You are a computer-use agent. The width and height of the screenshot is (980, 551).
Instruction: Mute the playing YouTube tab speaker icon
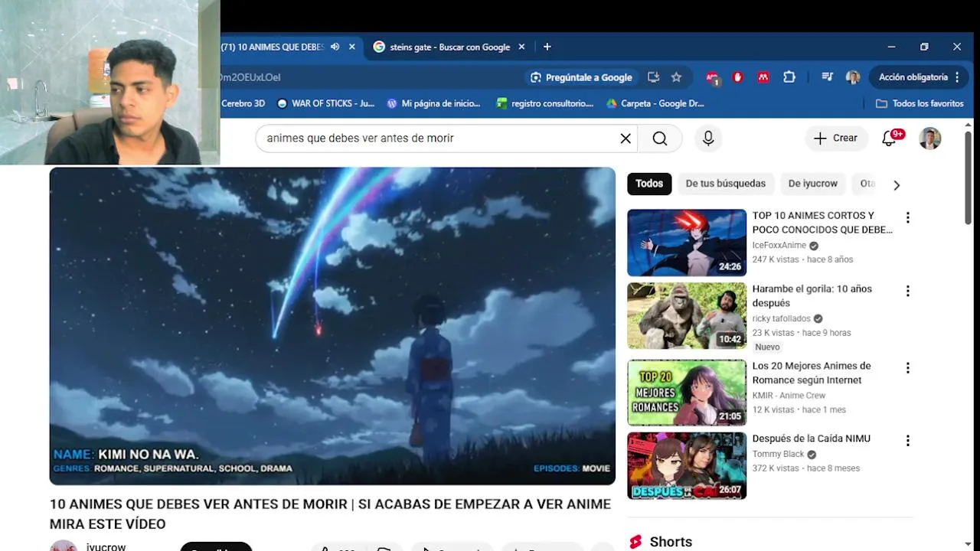click(335, 47)
